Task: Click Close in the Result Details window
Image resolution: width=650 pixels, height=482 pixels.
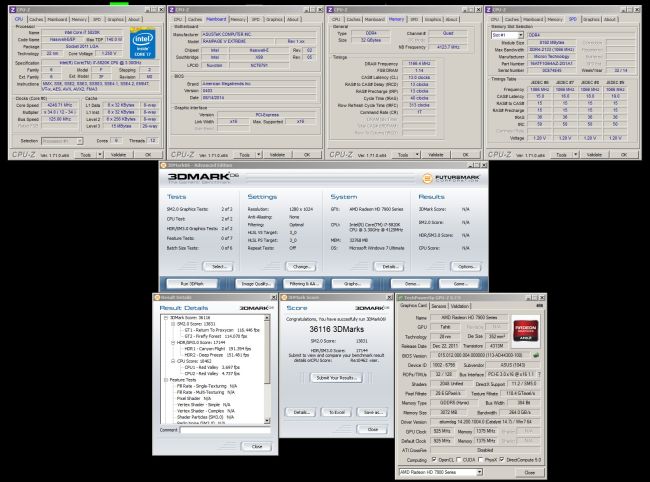Action: pyautogui.click(x=257, y=446)
